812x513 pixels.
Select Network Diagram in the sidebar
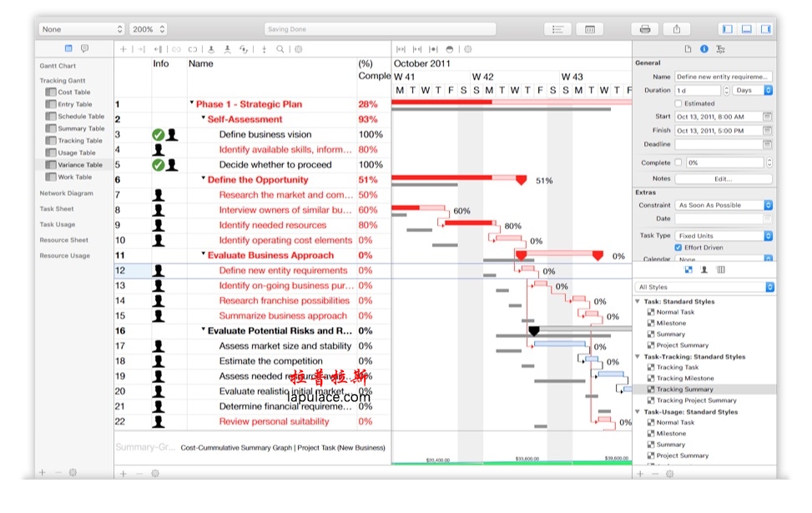coord(66,193)
